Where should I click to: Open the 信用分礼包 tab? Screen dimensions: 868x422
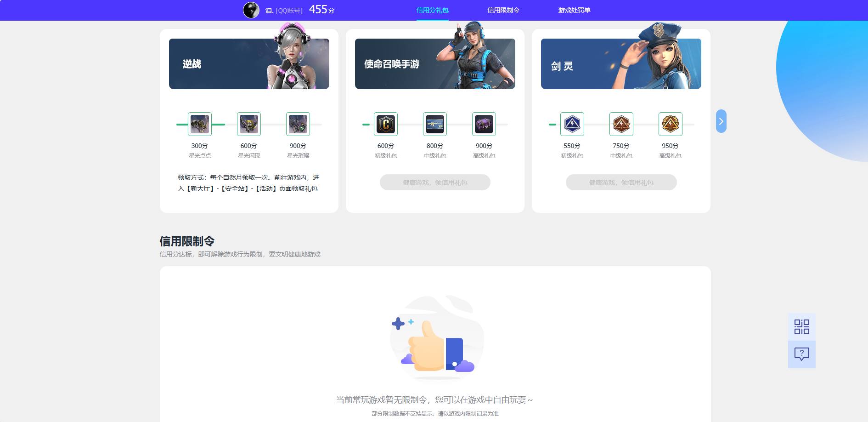pos(432,10)
